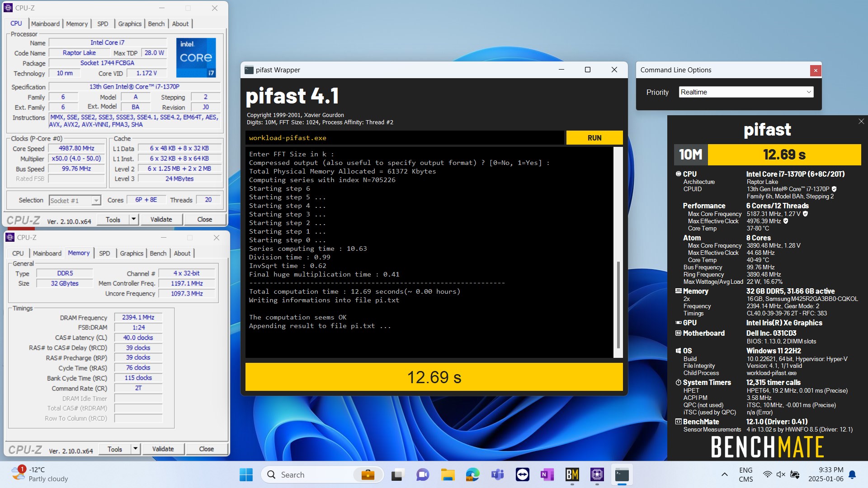This screenshot has width=868, height=488.
Task: Show hidden tray icons chevron
Action: (724, 474)
